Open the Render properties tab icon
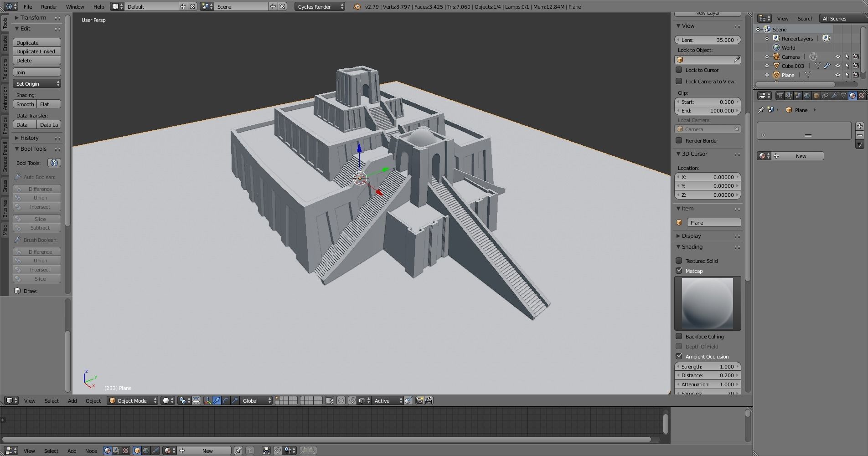Viewport: 868px width, 456px height. click(x=780, y=96)
